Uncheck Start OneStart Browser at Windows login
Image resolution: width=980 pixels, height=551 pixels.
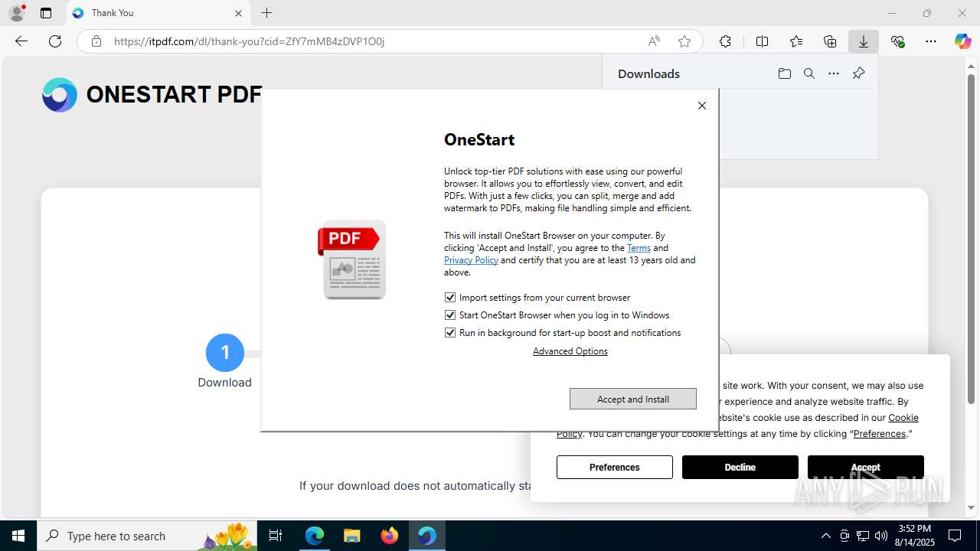click(450, 315)
